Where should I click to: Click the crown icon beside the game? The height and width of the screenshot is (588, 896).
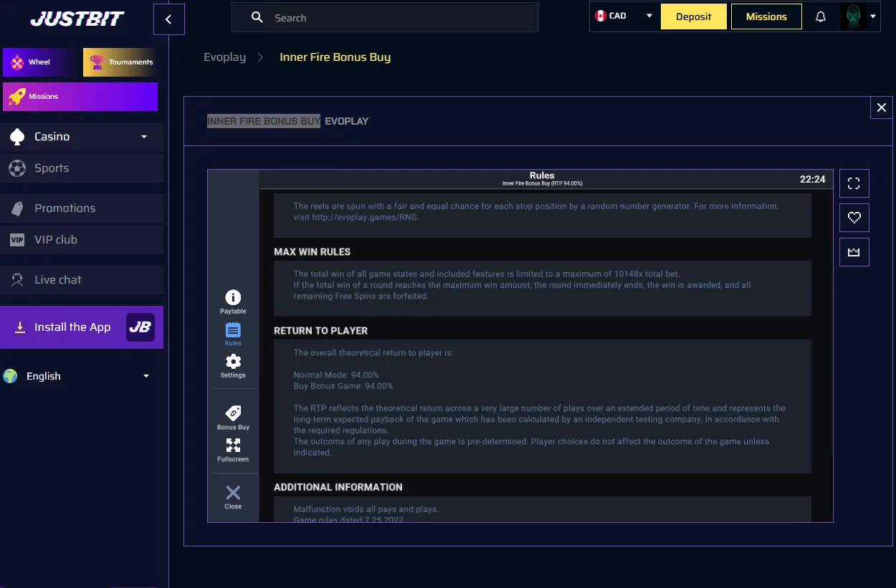click(x=854, y=252)
